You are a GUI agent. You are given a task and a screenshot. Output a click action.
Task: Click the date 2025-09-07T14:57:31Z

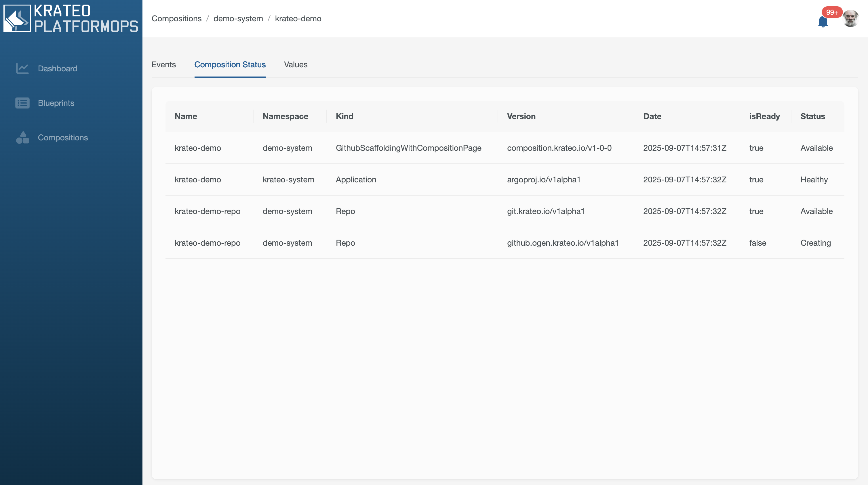tap(685, 148)
